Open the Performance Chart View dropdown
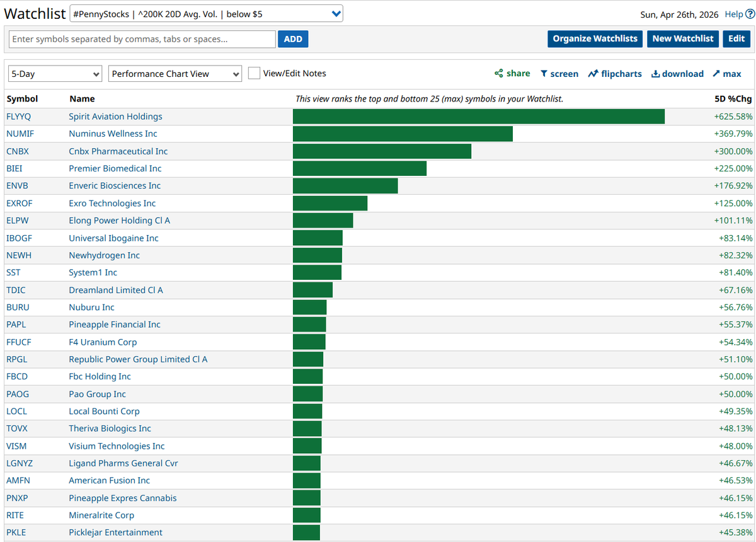This screenshot has width=756, height=542. point(175,74)
